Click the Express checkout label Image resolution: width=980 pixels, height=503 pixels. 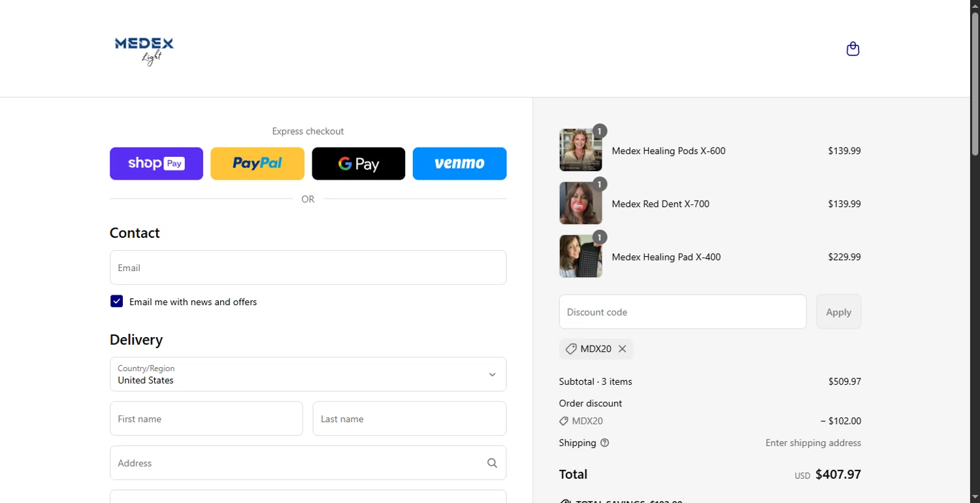click(308, 131)
